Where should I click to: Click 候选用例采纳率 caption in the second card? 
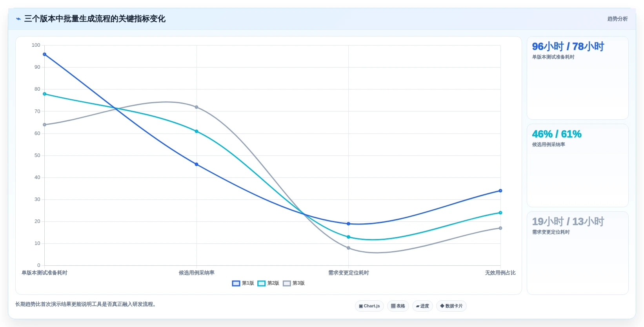[x=548, y=145]
